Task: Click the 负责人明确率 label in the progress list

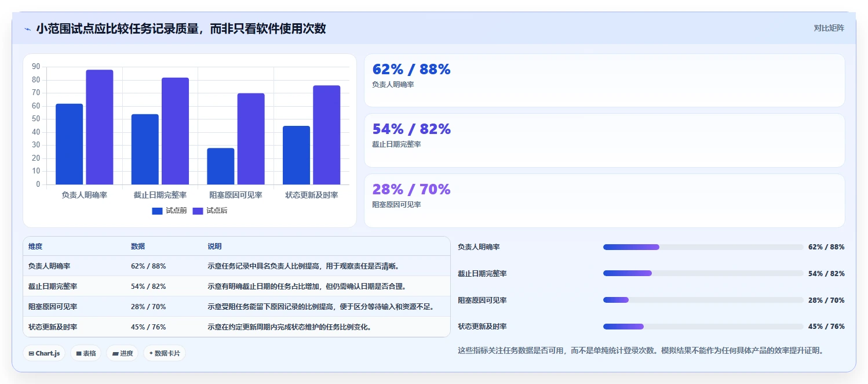Action: pos(479,247)
